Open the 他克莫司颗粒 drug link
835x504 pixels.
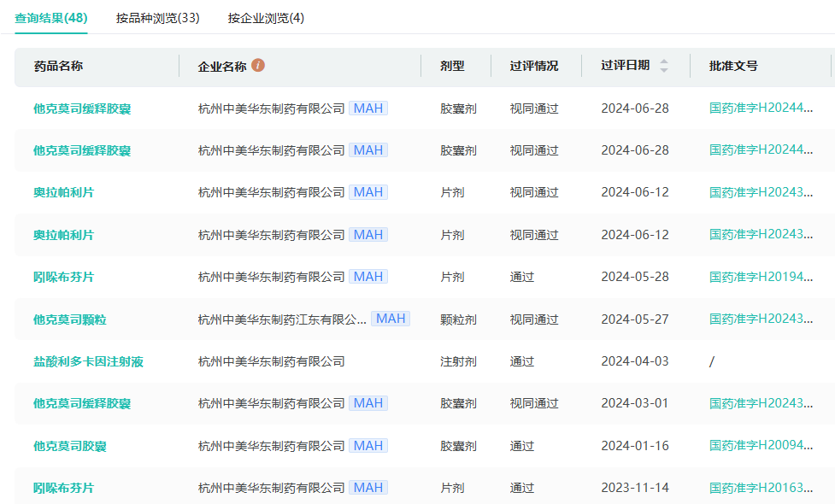pos(70,319)
